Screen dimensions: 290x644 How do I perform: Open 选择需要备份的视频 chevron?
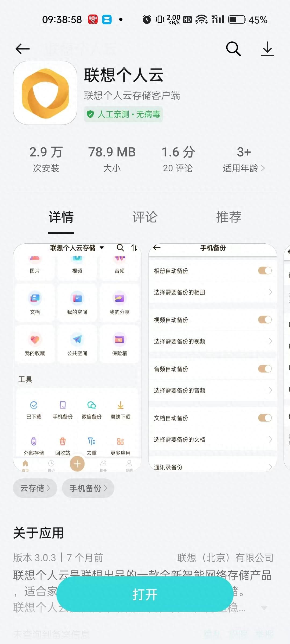[x=270, y=341]
